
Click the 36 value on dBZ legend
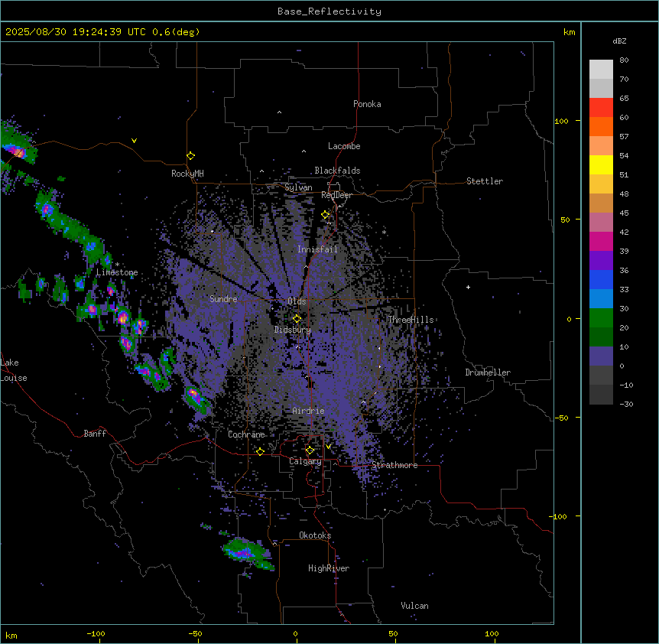point(624,270)
